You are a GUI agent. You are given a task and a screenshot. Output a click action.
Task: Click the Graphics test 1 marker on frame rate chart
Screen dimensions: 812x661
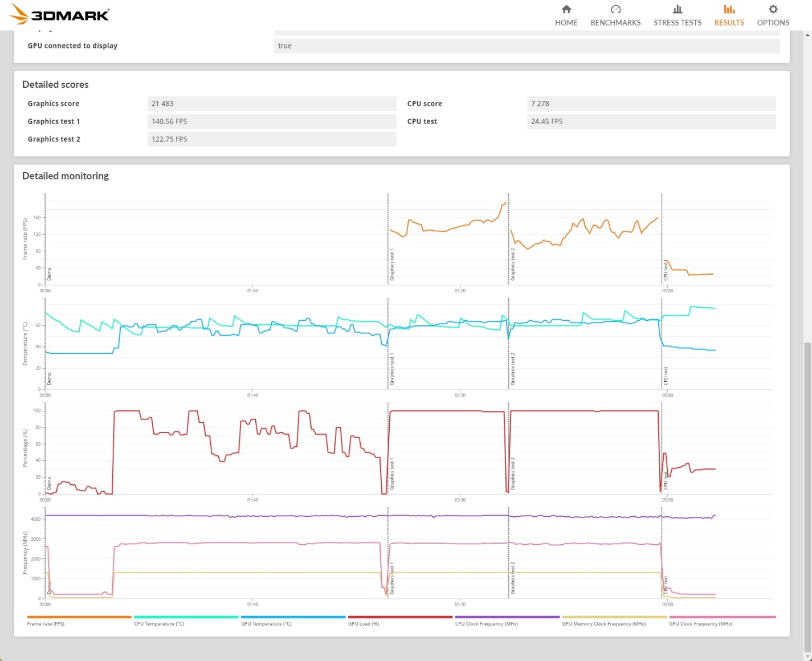coord(391,264)
